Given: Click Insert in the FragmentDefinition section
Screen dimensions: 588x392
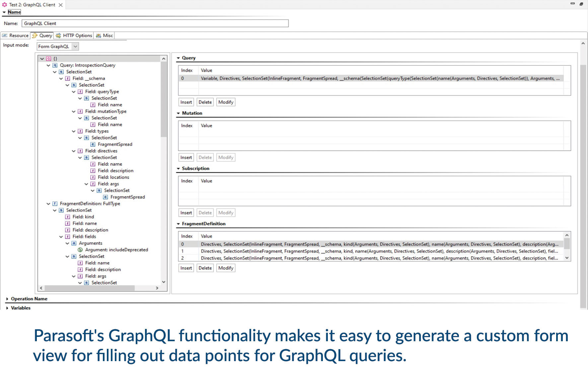Looking at the screenshot, I should 186,268.
